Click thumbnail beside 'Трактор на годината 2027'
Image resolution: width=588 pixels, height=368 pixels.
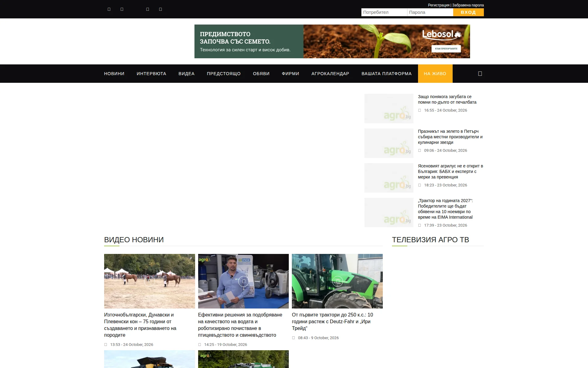coord(389,213)
